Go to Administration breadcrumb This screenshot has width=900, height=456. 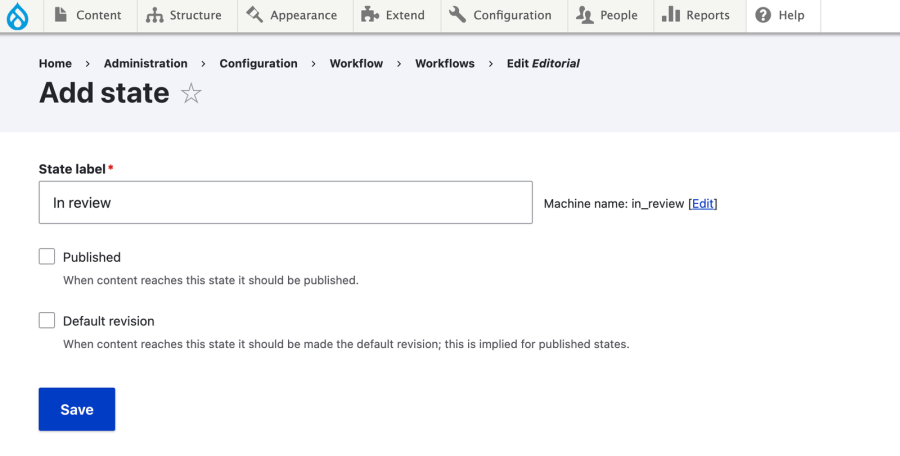click(146, 64)
